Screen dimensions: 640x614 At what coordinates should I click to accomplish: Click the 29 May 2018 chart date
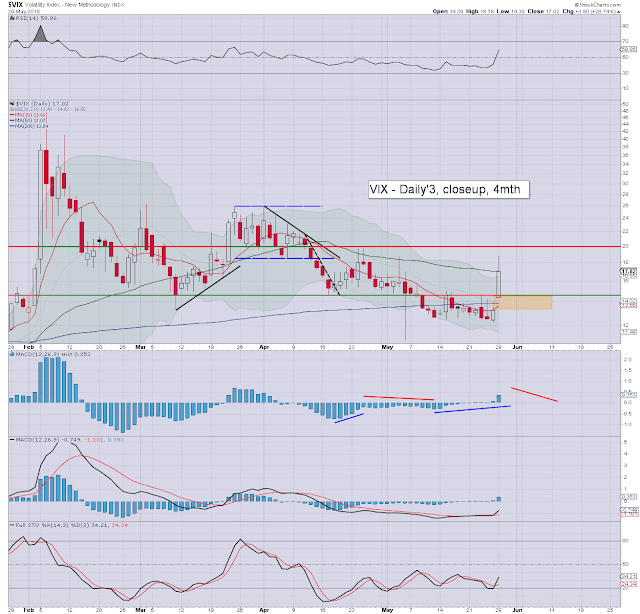pos(24,11)
